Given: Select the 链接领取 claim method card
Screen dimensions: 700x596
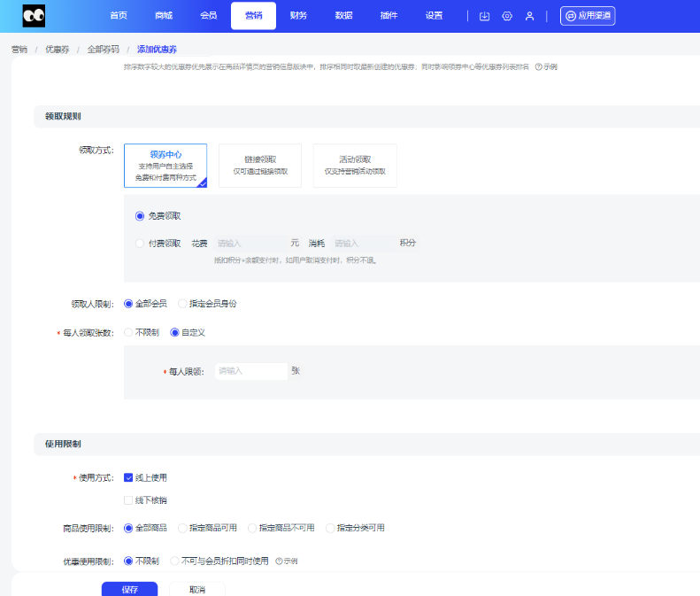Looking at the screenshot, I should pos(260,166).
